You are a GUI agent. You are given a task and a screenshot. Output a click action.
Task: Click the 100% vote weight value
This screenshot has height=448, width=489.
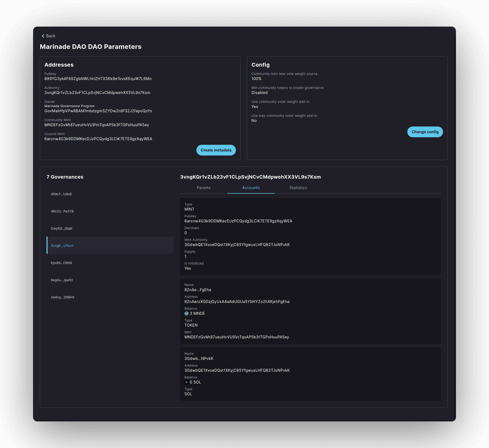[256, 79]
